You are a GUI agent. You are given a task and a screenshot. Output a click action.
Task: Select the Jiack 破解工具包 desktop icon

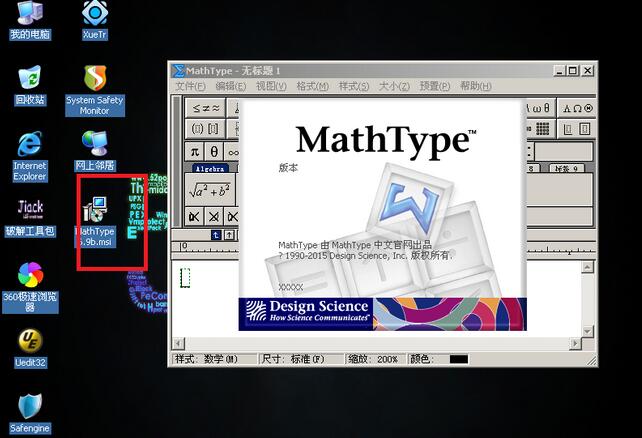tap(30, 217)
